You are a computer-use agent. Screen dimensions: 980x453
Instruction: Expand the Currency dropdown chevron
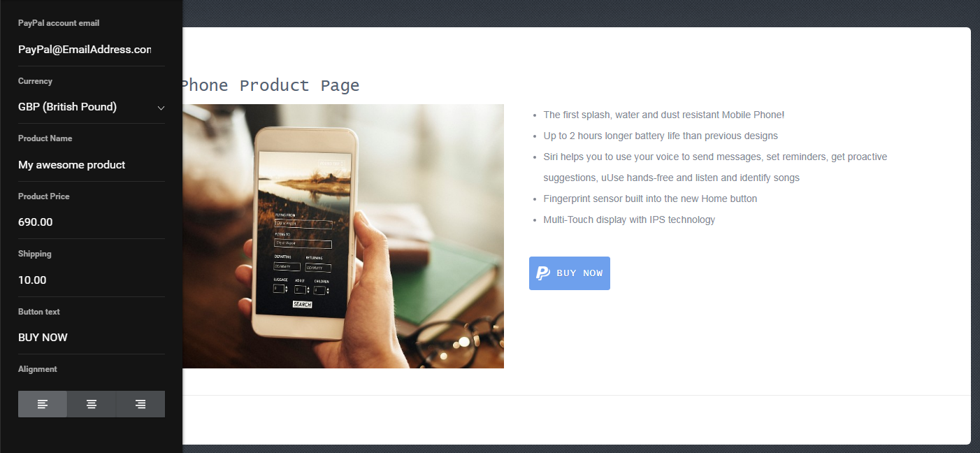[x=161, y=108]
